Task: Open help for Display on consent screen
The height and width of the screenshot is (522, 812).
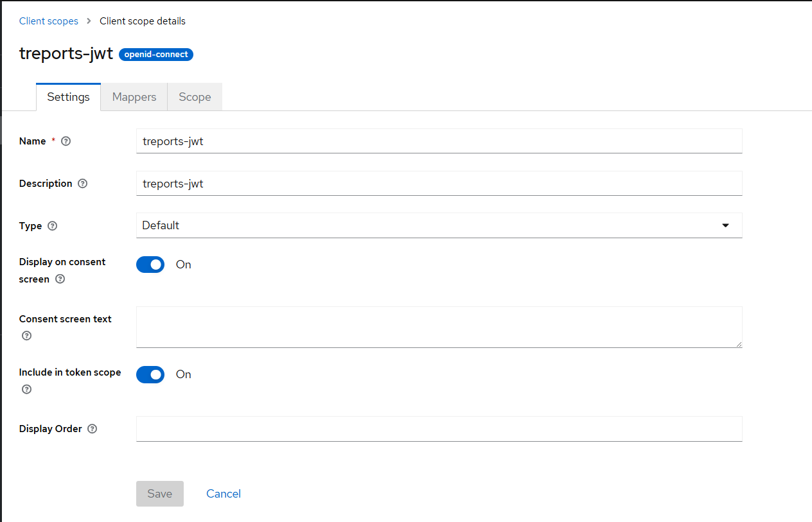Action: [x=60, y=279]
